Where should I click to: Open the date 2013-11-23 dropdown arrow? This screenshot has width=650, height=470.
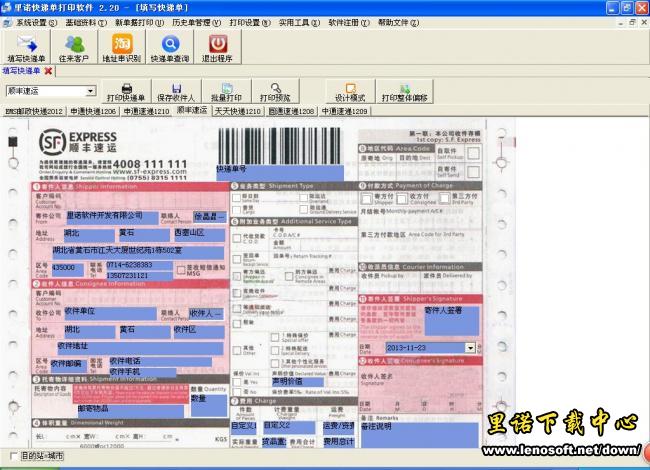click(470, 348)
